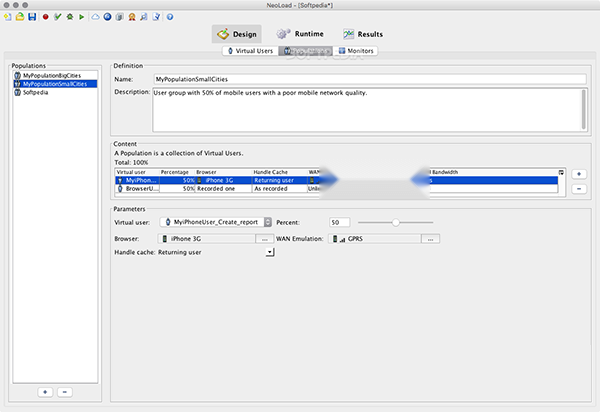Screen dimensions: 600x412
Task: Start recording with the red record icon
Action: coord(46,17)
